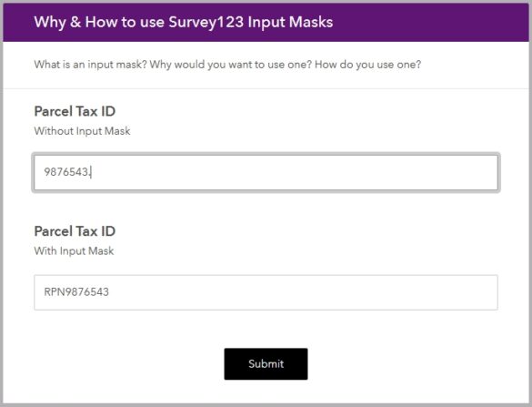Click the letters 'RPN' prefix in masked field
The height and width of the screenshot is (407, 532).
click(x=54, y=292)
